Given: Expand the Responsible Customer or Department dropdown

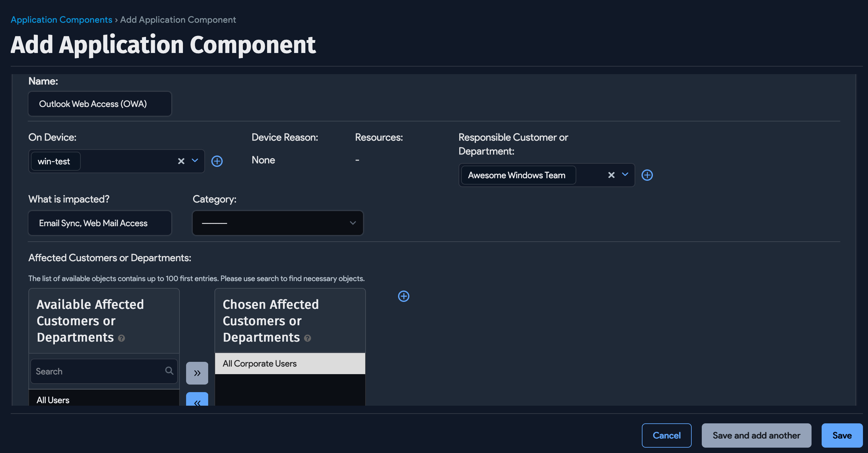Looking at the screenshot, I should (x=625, y=175).
